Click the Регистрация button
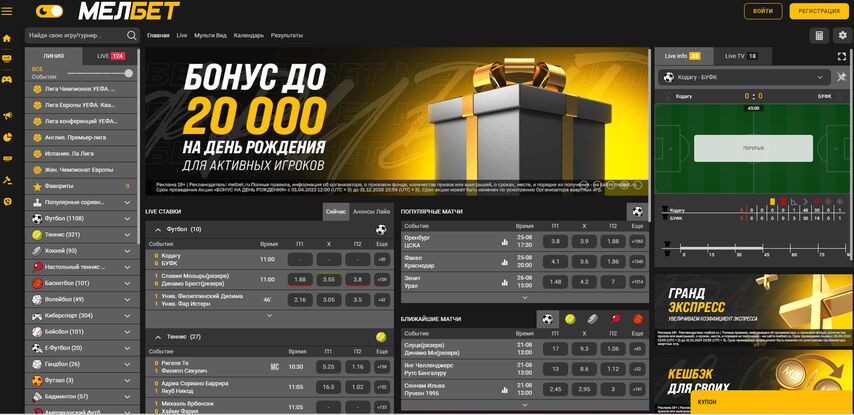854x415 pixels. [x=819, y=11]
